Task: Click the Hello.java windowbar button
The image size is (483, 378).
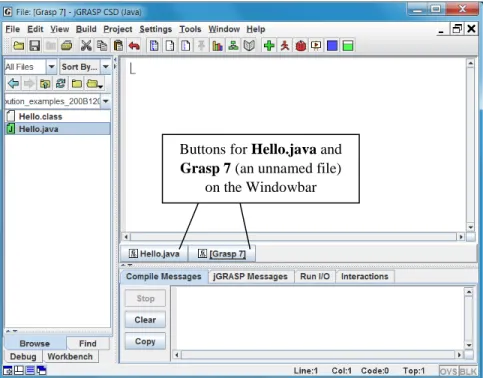Action: coord(154,254)
